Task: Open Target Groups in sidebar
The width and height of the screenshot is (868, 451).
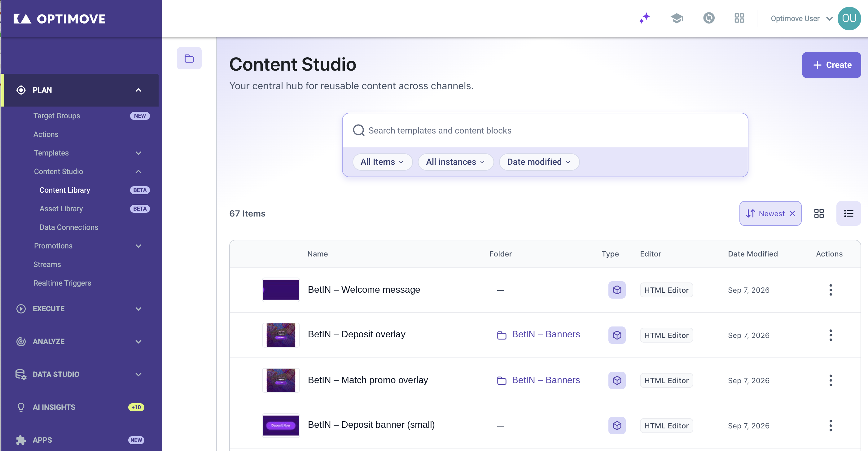Action: click(x=57, y=116)
